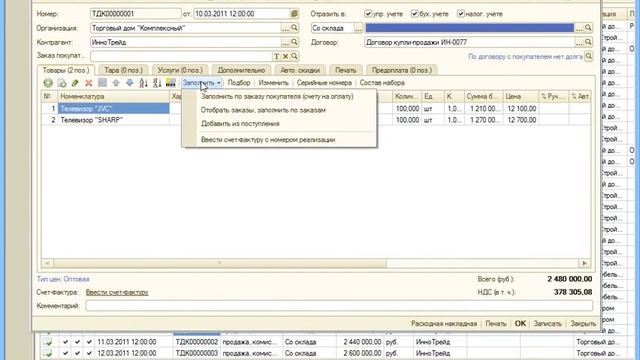Click the Закрыть button
640x360 pixels.
pyautogui.click(x=583, y=324)
